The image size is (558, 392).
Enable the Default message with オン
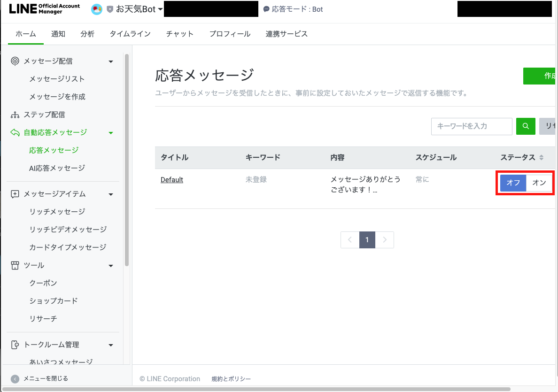point(539,183)
